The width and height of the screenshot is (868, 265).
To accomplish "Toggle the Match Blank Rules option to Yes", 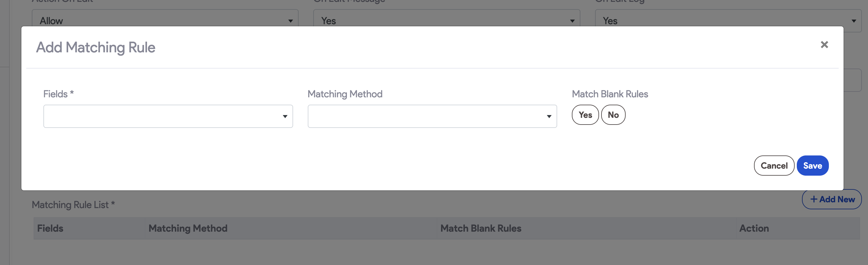I will 585,115.
